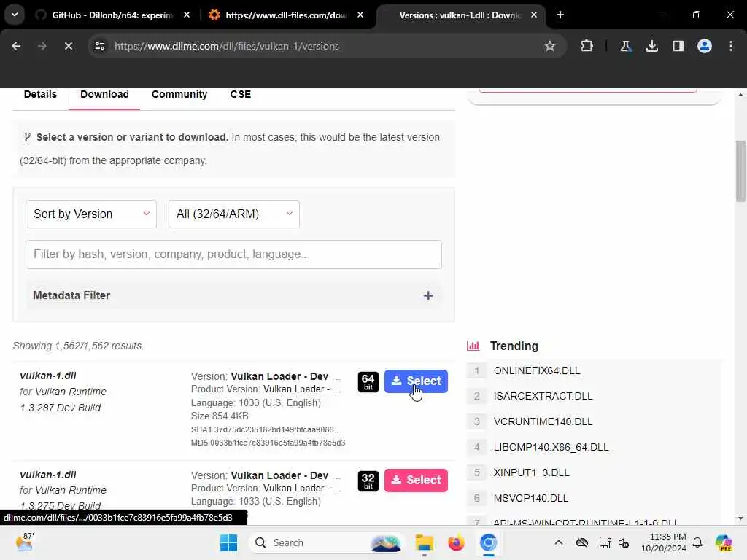This screenshot has height=560, width=747.
Task: Open the notifications bell icon
Action: [x=697, y=542]
